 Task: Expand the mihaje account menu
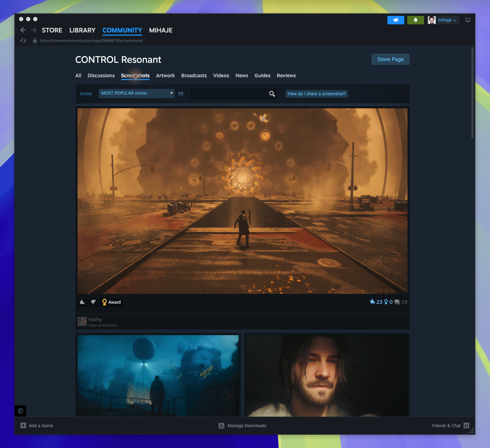pyautogui.click(x=447, y=20)
